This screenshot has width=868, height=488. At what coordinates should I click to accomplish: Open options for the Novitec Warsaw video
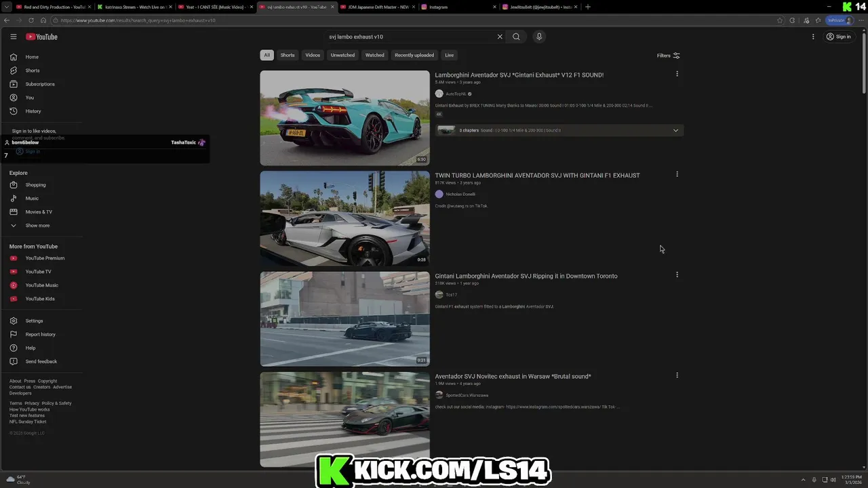(677, 375)
